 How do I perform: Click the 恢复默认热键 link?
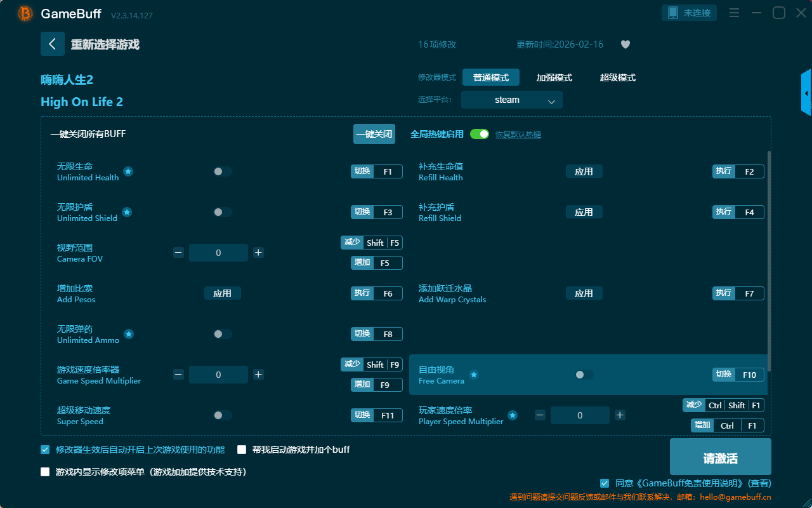[518, 135]
